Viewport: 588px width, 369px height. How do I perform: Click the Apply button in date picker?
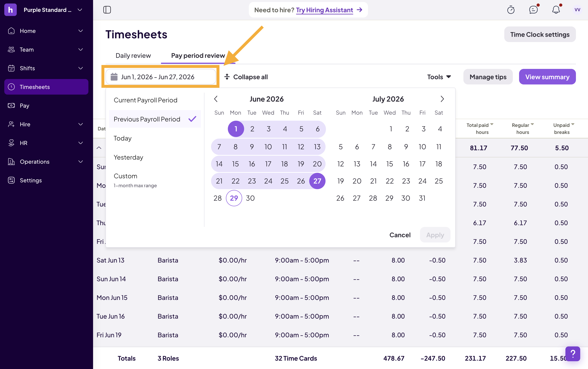(435, 235)
